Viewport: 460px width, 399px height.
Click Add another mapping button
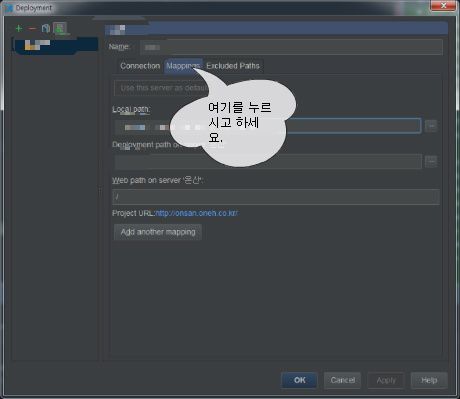[158, 232]
